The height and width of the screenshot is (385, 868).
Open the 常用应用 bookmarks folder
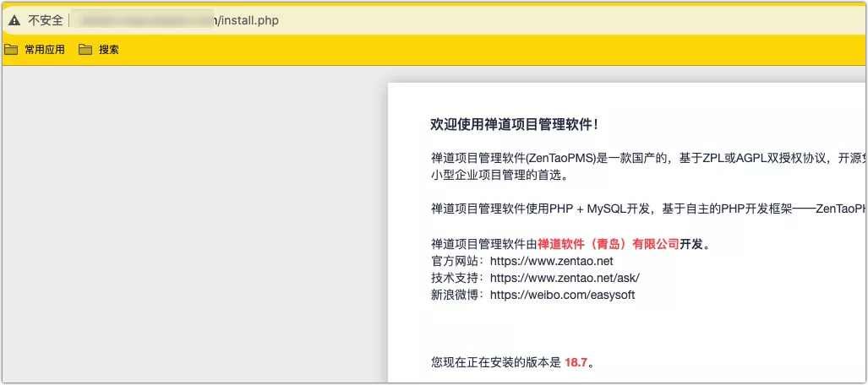(x=35, y=50)
